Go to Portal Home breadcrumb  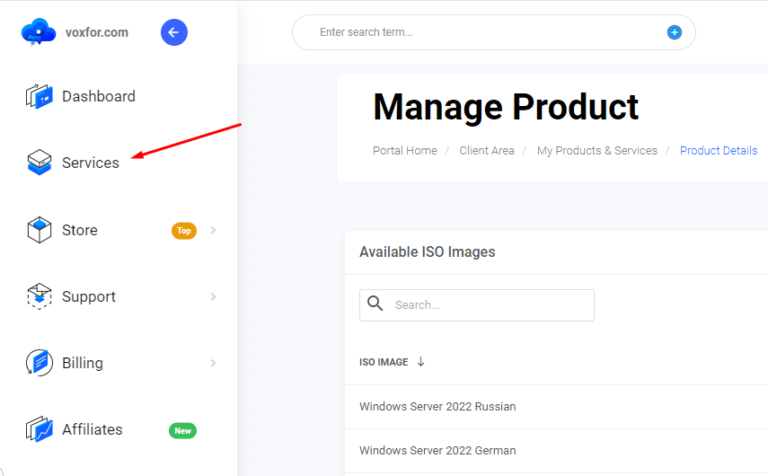405,151
